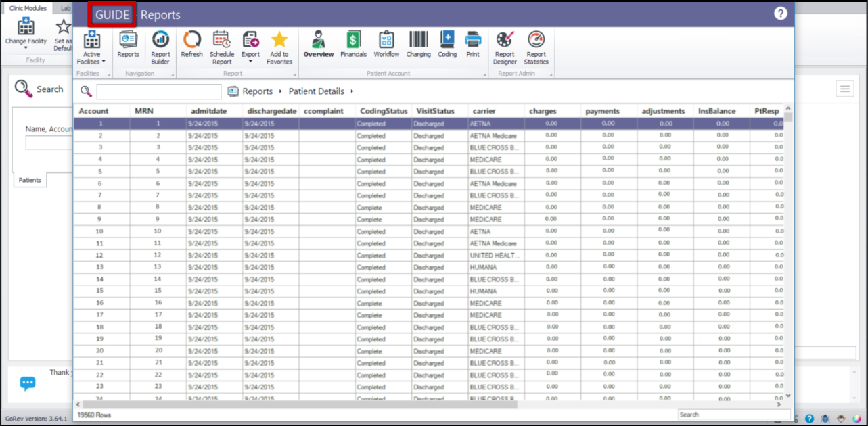Expand the arrow after Patient Details breadcrumb
The image size is (868, 426).
(352, 91)
